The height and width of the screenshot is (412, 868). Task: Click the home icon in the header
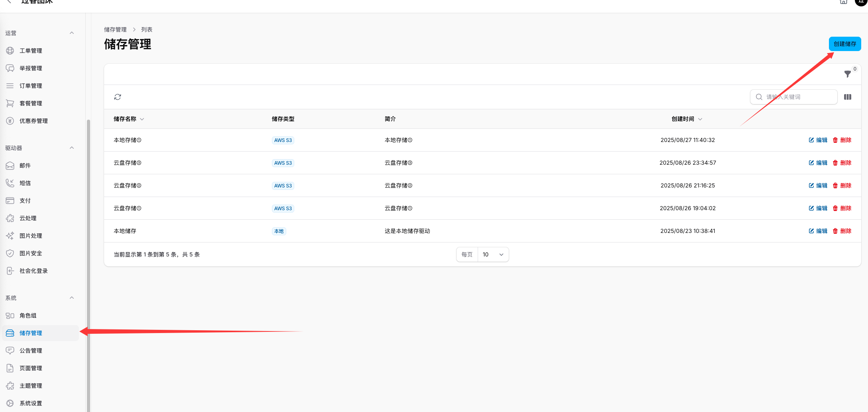tap(843, 2)
